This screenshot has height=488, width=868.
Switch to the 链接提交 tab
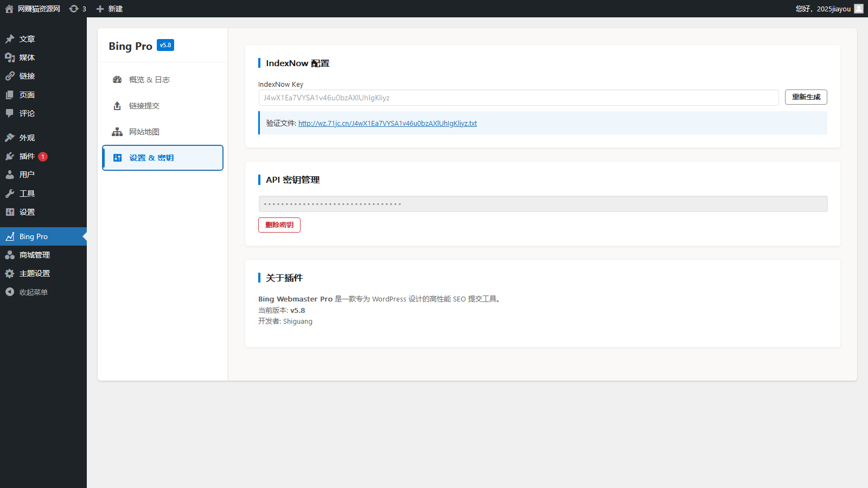[144, 106]
